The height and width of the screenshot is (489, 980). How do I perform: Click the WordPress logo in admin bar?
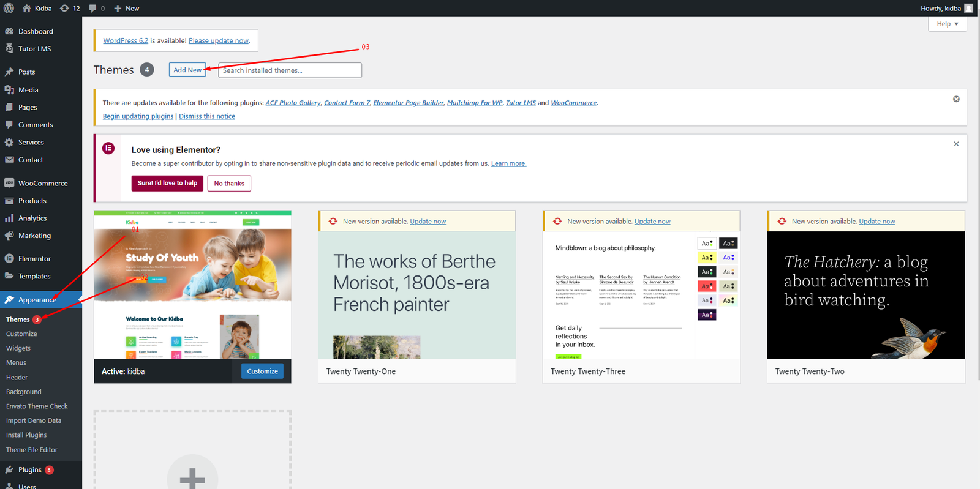(9, 8)
